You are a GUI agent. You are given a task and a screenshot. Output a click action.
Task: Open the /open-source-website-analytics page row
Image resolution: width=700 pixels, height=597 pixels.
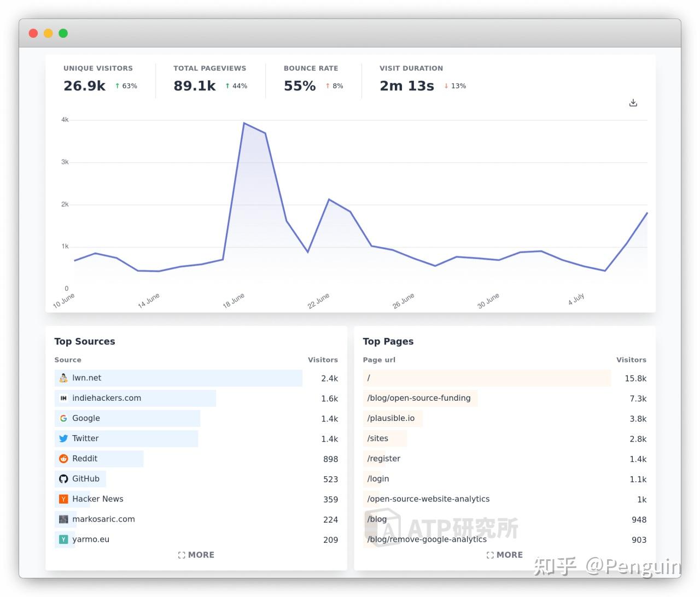505,499
